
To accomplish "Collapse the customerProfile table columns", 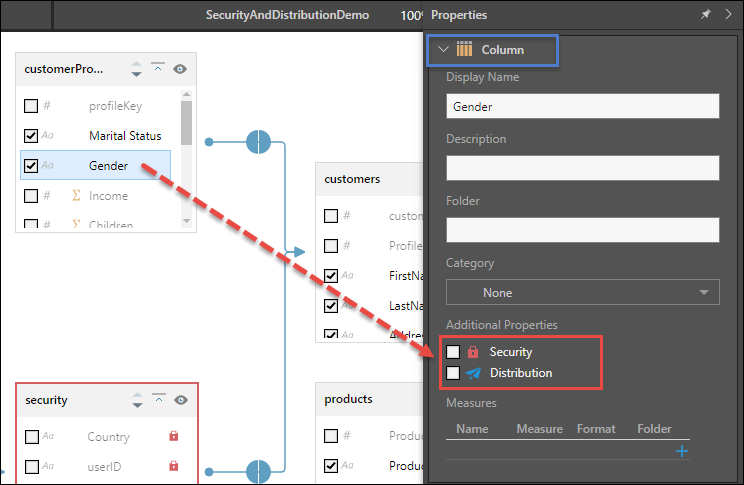I will 158,69.
